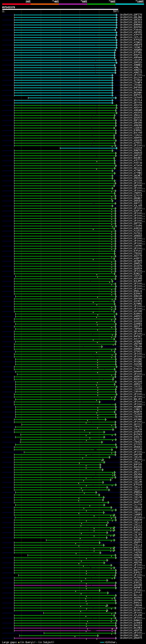Click the UniRef100_Q4KTI2 label
Image resolution: width=146 pixels, height=644 pixels.
click(131, 203)
